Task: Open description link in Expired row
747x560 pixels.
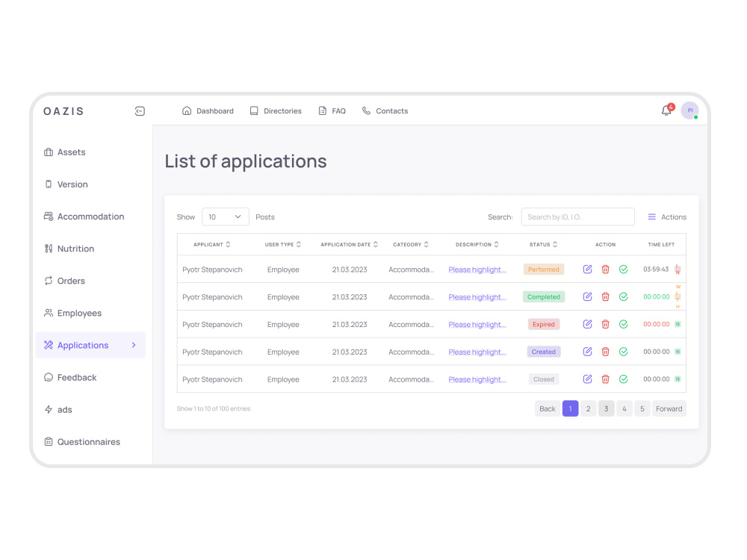Action: [x=477, y=325]
